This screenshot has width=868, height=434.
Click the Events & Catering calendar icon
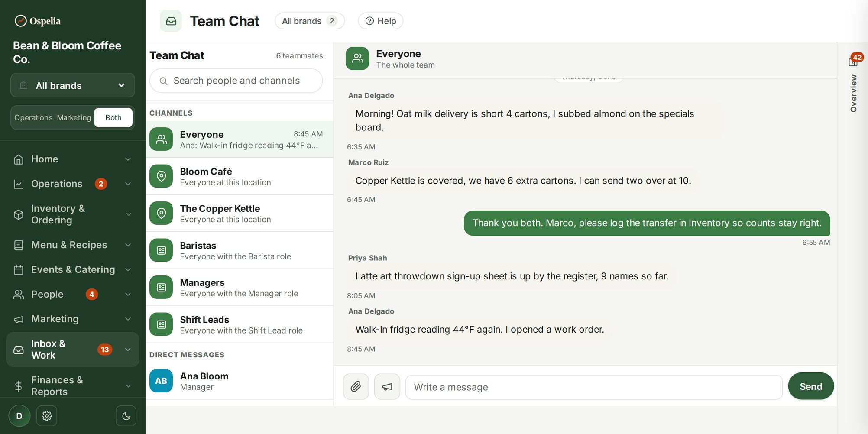coord(18,270)
